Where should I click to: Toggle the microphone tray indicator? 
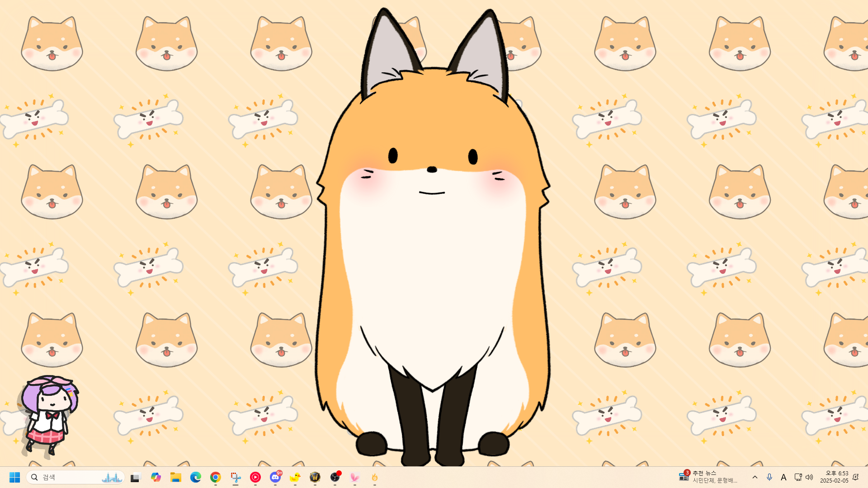tap(769, 477)
